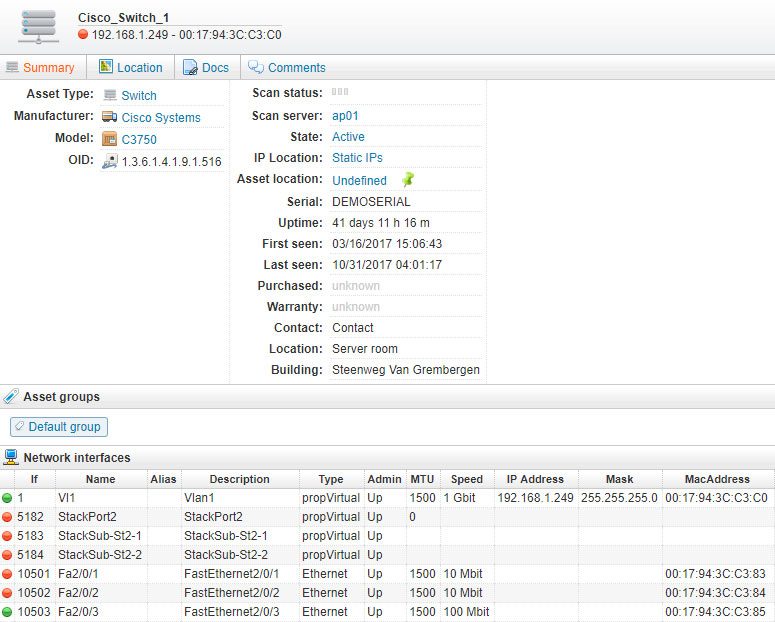Select the DEMOSERIAL serial value
This screenshot has width=775, height=622.
[x=371, y=202]
